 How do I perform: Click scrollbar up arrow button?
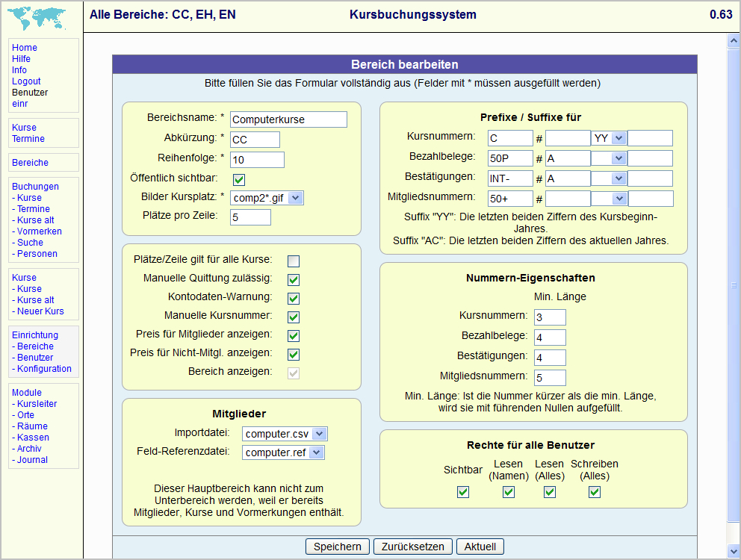click(x=734, y=40)
